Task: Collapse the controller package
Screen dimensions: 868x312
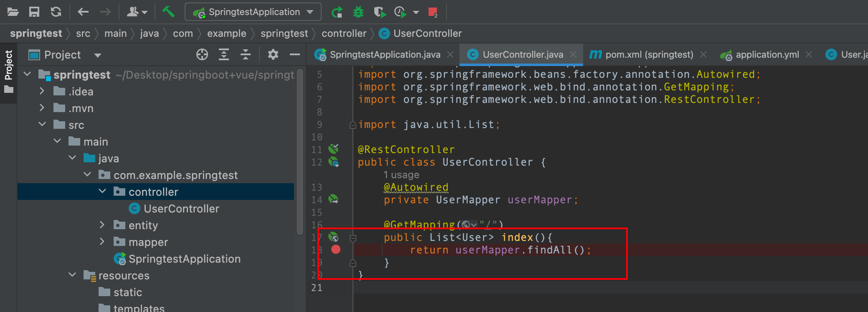Action: tap(102, 192)
